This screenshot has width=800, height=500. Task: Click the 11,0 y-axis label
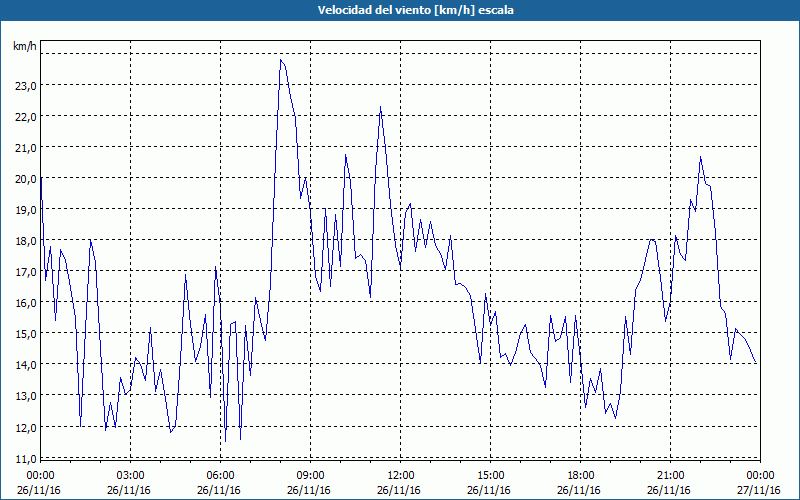coord(26,459)
